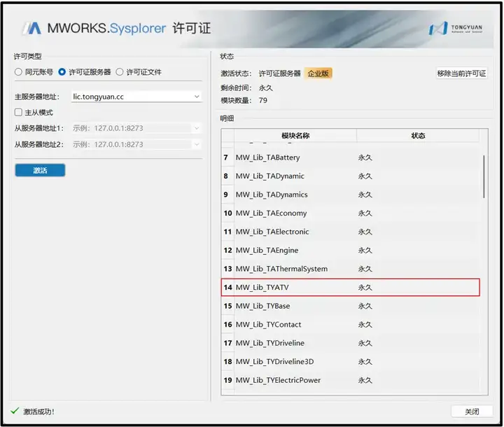Select row MW_Lib_TYBase
Viewport: 504px width, 427px height.
point(351,306)
